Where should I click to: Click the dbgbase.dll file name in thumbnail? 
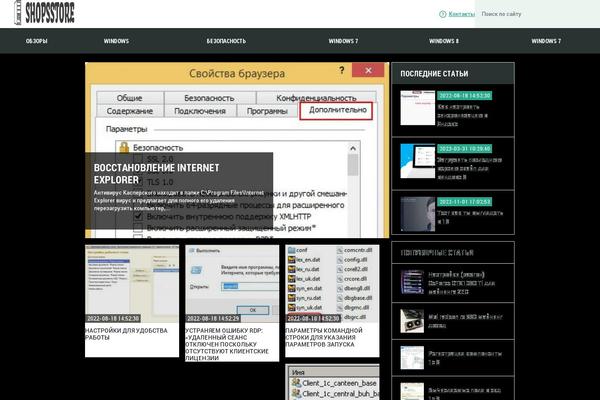[x=358, y=298]
